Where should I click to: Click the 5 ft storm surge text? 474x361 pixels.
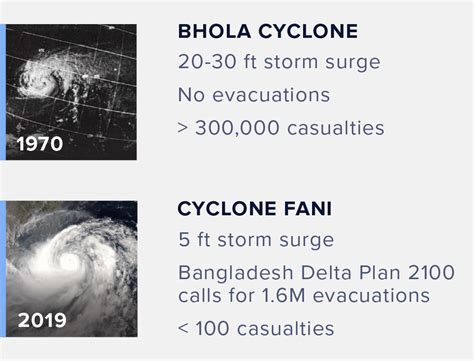click(x=256, y=240)
